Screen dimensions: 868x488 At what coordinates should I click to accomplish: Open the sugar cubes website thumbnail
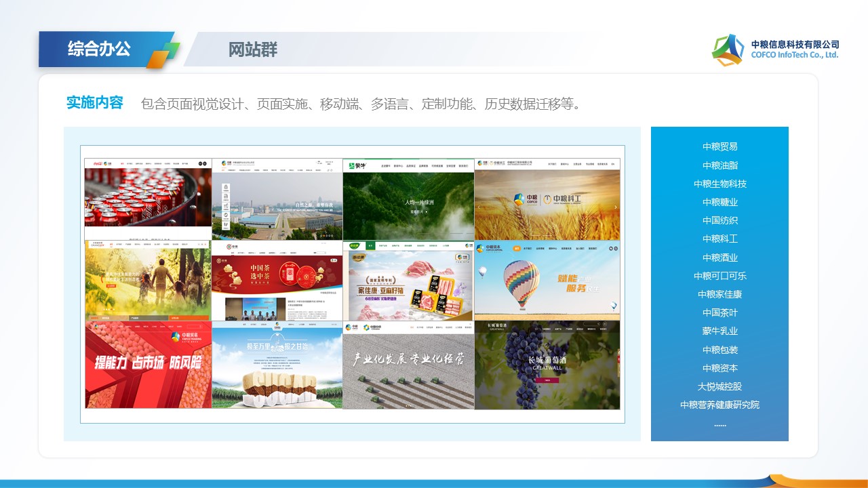[x=277, y=366]
